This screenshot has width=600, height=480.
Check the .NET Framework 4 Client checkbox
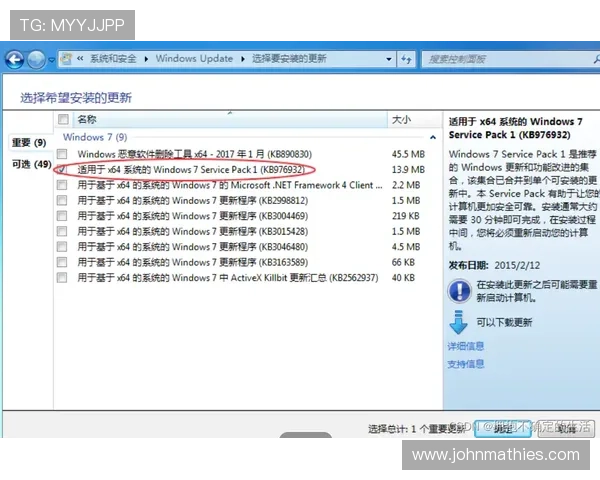(62, 185)
